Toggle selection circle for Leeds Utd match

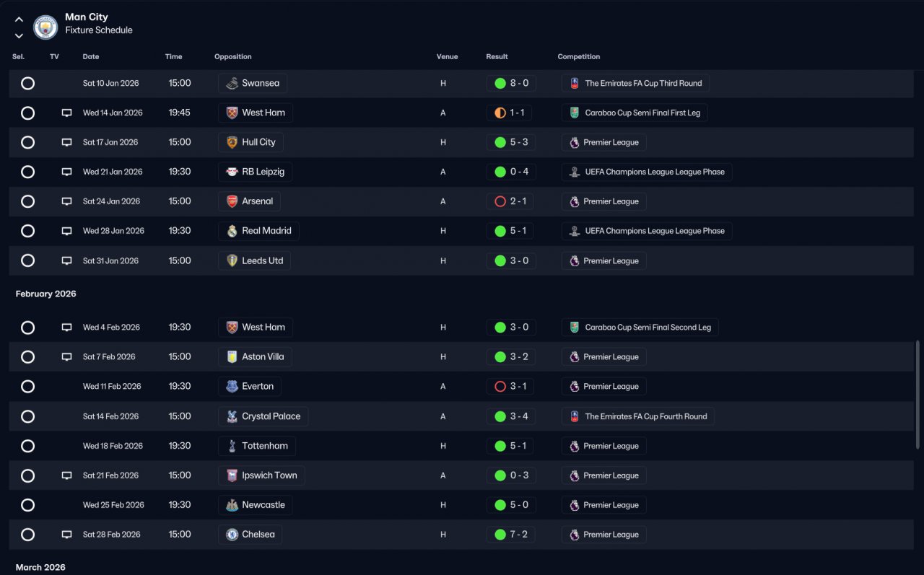[x=27, y=260]
